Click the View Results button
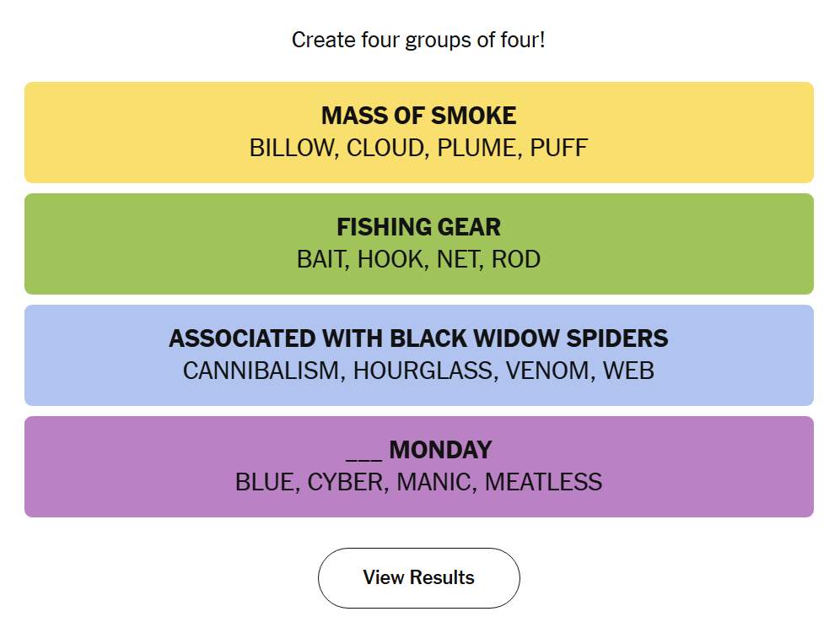Screen dimensions: 840x617 pos(418,577)
